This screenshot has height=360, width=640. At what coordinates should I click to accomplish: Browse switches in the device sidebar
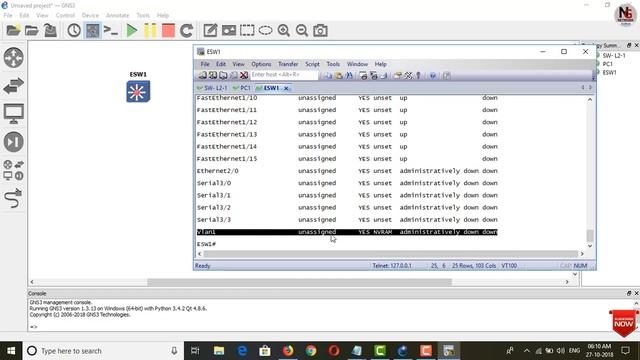point(13,86)
